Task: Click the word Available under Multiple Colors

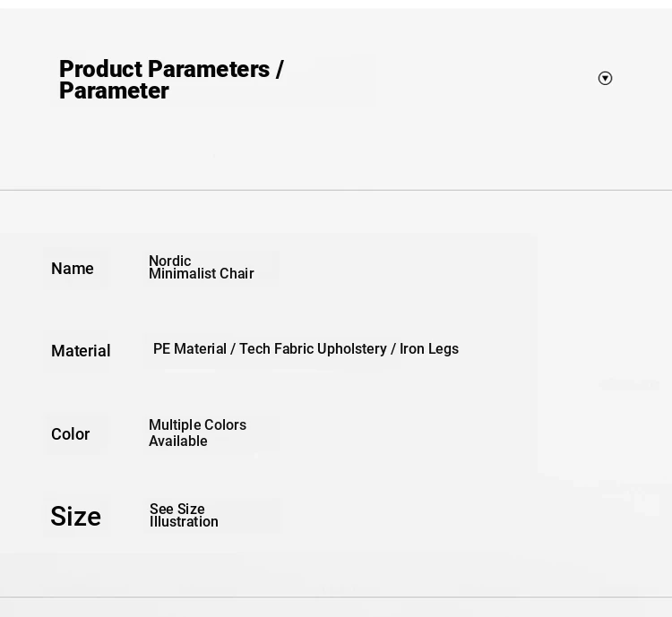Action: click(x=178, y=441)
